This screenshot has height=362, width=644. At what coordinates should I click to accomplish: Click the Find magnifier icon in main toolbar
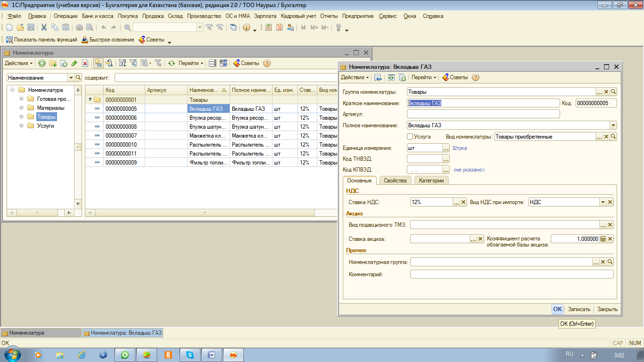tap(127, 27)
